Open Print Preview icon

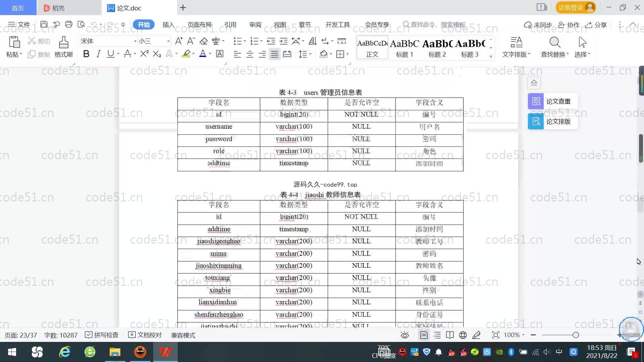[x=81, y=24]
